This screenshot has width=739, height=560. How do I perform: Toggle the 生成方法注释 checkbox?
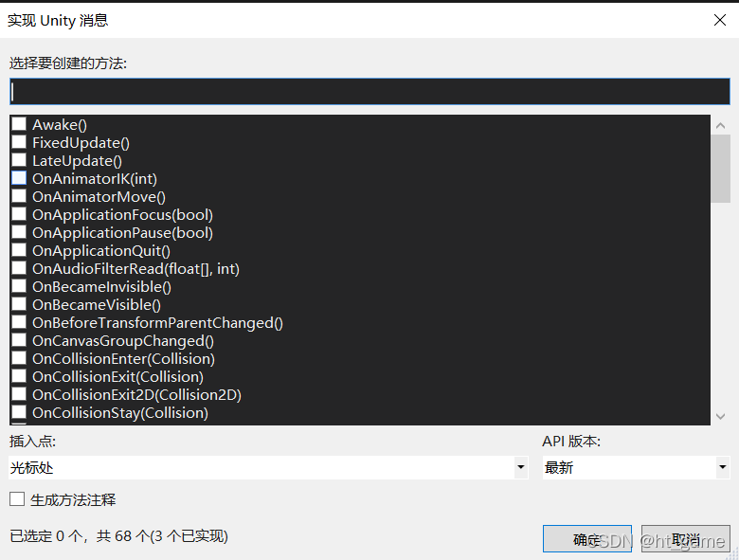pyautogui.click(x=17, y=499)
